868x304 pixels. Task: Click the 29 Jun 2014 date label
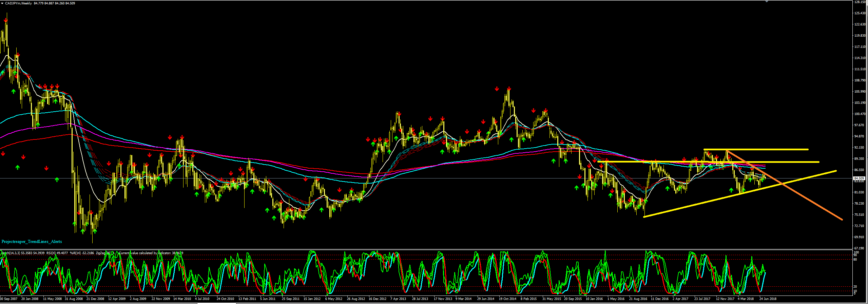(486, 299)
